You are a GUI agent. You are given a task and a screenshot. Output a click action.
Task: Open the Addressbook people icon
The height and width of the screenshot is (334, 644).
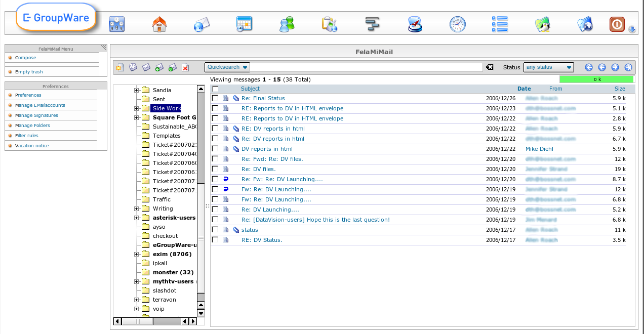287,24
